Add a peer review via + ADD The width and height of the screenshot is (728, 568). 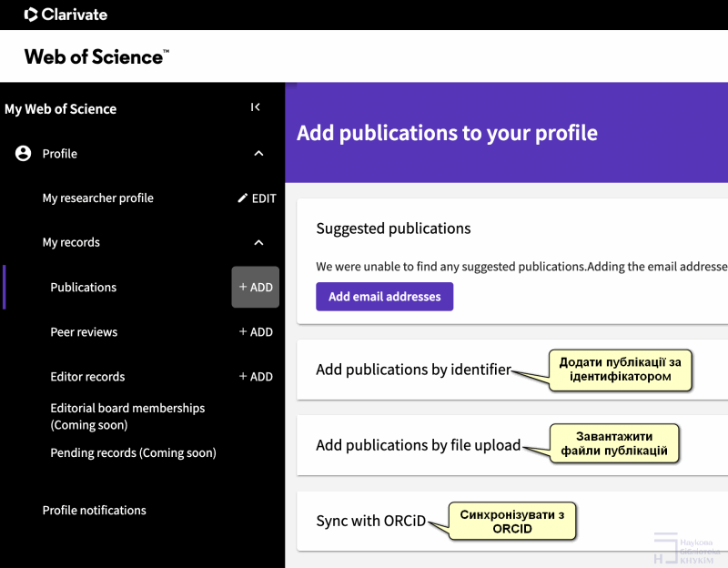[x=256, y=332]
